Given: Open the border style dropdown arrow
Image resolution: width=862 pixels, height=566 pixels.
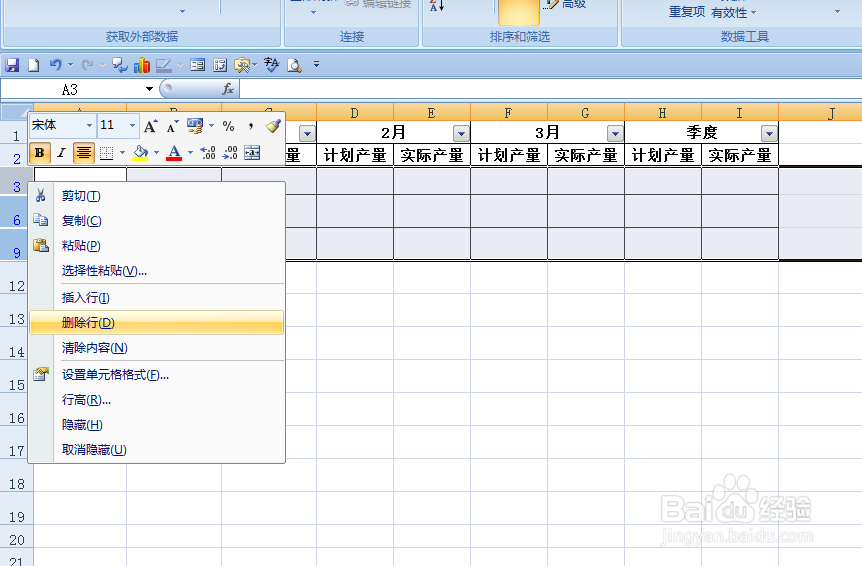Looking at the screenshot, I should 122,153.
